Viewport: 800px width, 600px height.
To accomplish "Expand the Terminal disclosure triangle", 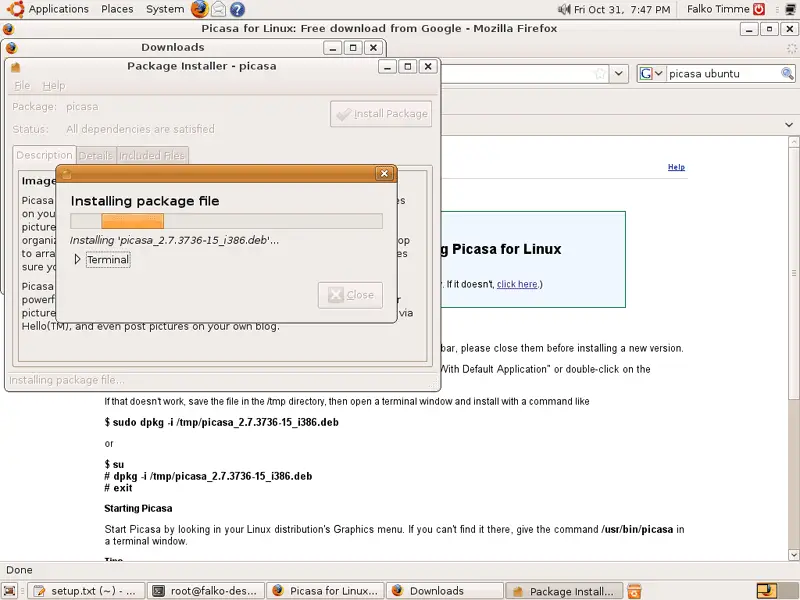I will point(77,259).
